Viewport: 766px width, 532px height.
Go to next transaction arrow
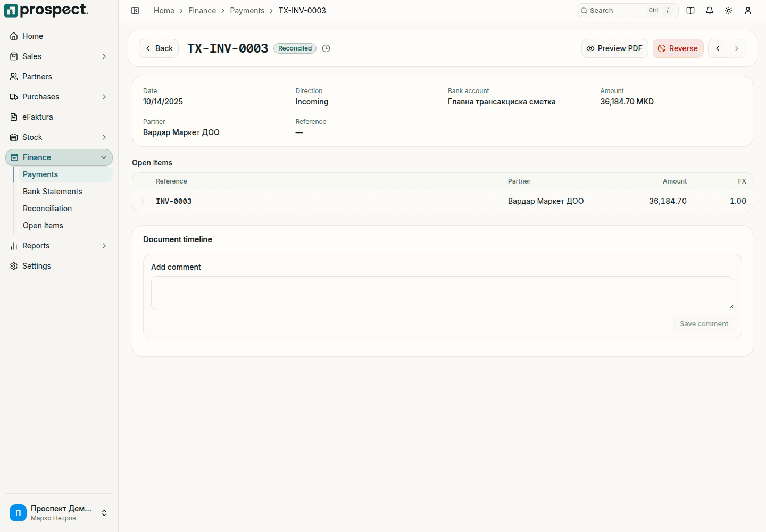pos(737,48)
